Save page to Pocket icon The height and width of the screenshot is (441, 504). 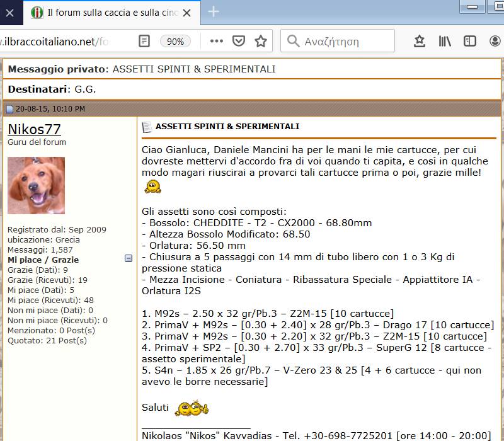(x=239, y=41)
